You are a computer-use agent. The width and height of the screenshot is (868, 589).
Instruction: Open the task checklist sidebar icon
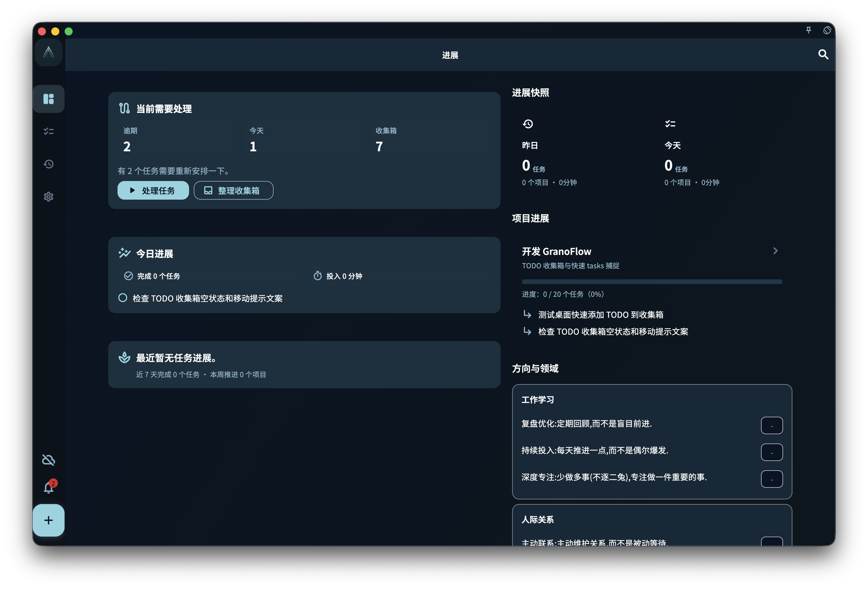(49, 131)
